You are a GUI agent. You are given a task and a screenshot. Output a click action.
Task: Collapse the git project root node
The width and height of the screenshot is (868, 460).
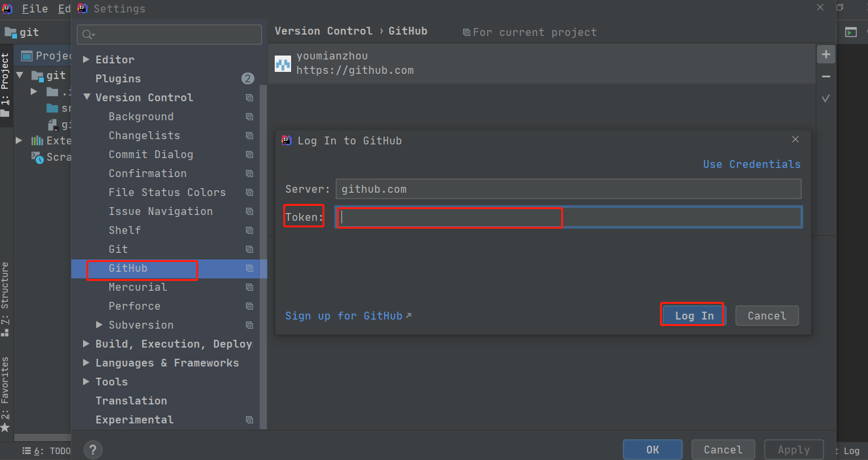20,76
